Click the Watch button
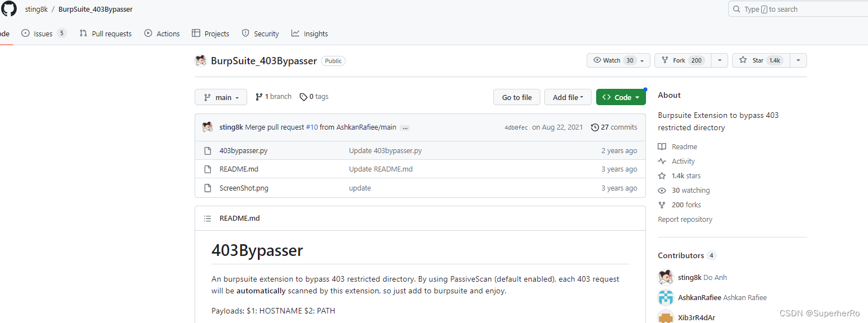The width and height of the screenshot is (868, 323). pos(618,60)
